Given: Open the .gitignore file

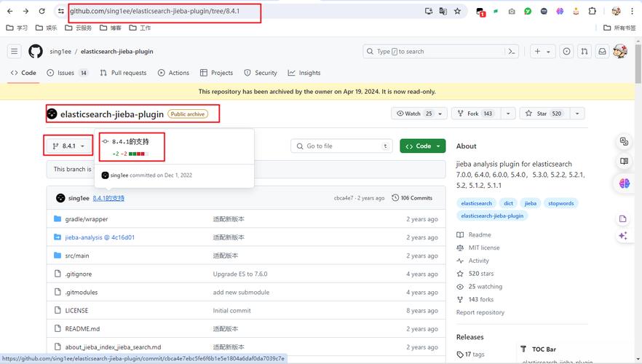Looking at the screenshot, I should click(x=78, y=274).
